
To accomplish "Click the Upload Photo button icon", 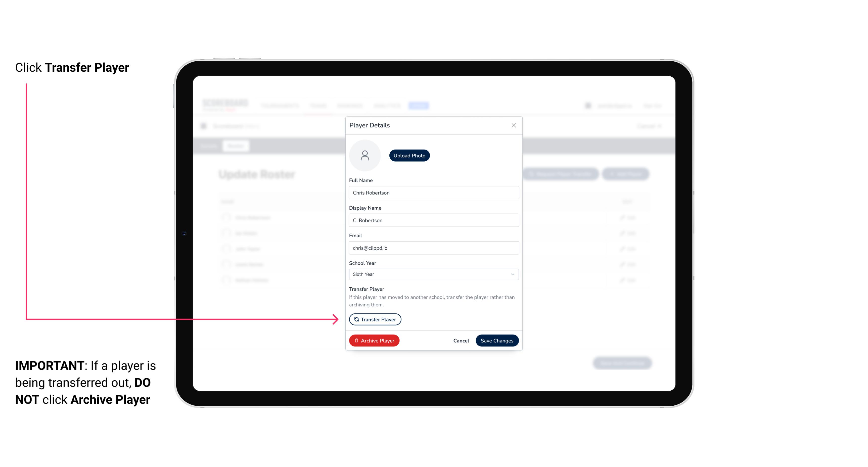I will tap(409, 156).
